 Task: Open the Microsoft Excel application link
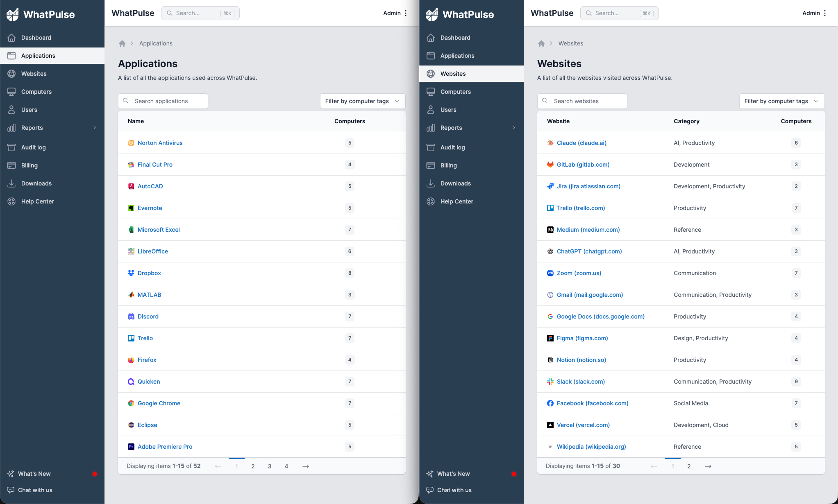tap(159, 230)
